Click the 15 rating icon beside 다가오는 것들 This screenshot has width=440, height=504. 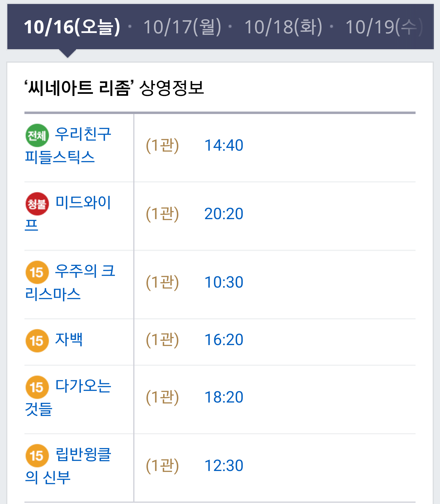coord(37,387)
